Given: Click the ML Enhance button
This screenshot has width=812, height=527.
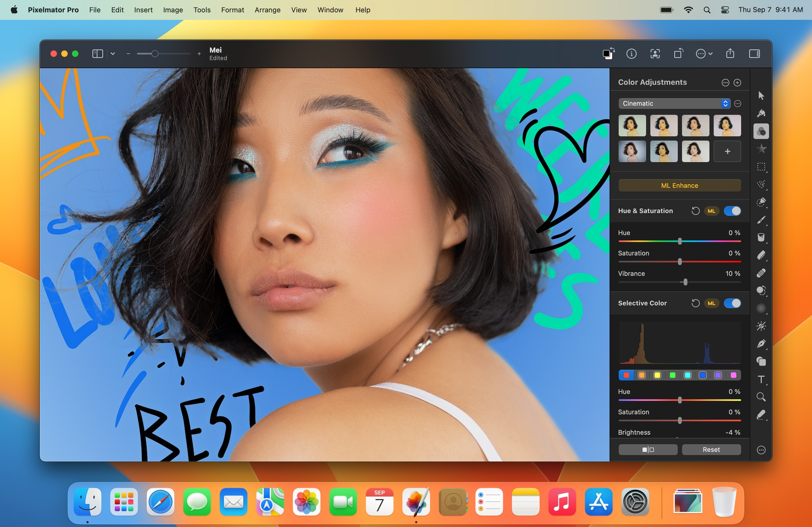Looking at the screenshot, I should [679, 185].
